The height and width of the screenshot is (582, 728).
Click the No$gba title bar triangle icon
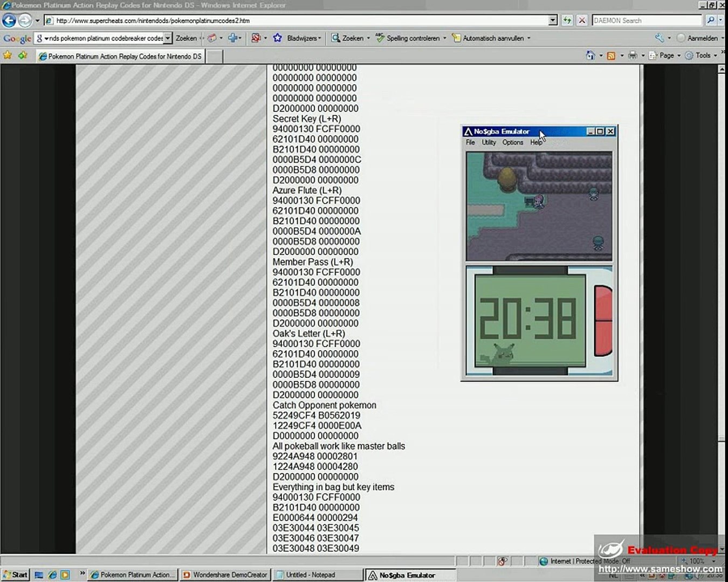coord(468,131)
